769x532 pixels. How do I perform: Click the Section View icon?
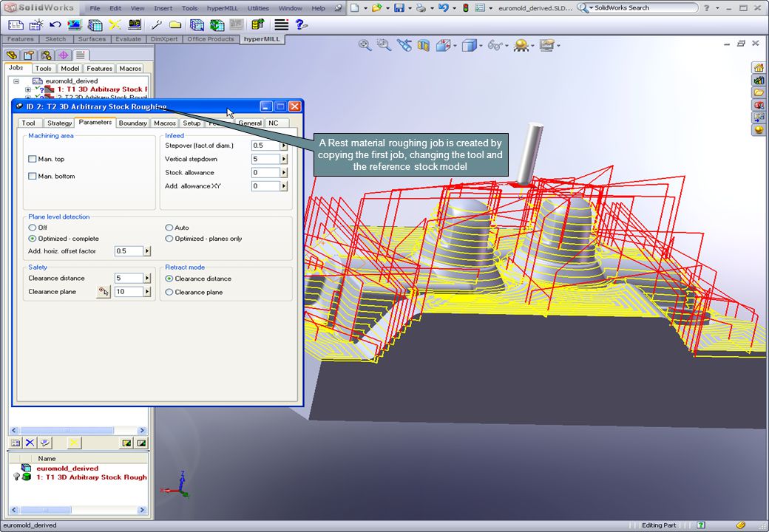click(423, 46)
